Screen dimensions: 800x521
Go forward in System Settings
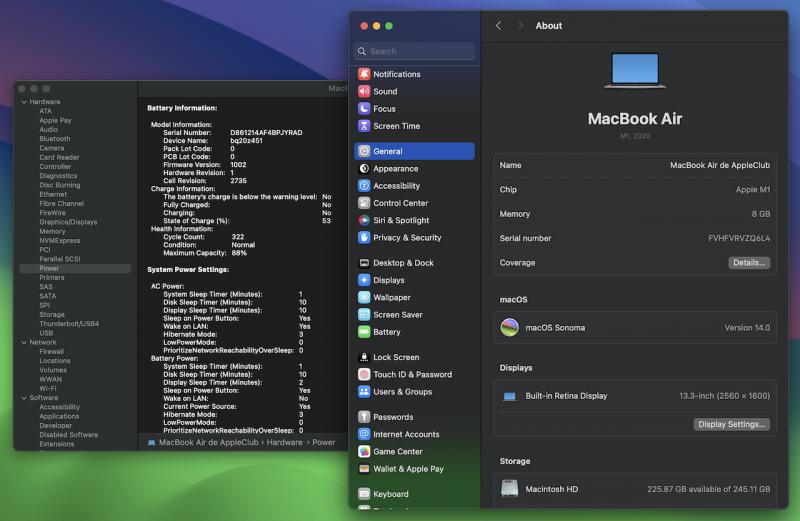[520, 26]
